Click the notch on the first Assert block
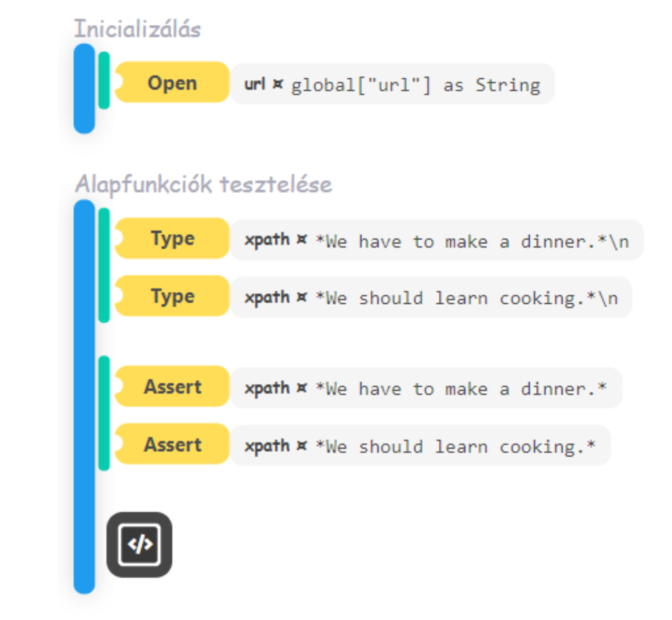This screenshot has height=620, width=672. tap(119, 388)
